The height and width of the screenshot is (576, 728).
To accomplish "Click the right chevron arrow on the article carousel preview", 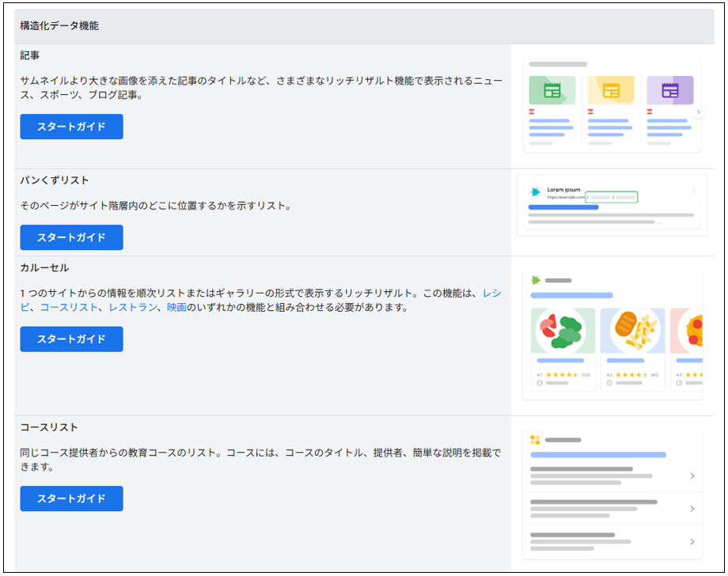I will coord(698,112).
